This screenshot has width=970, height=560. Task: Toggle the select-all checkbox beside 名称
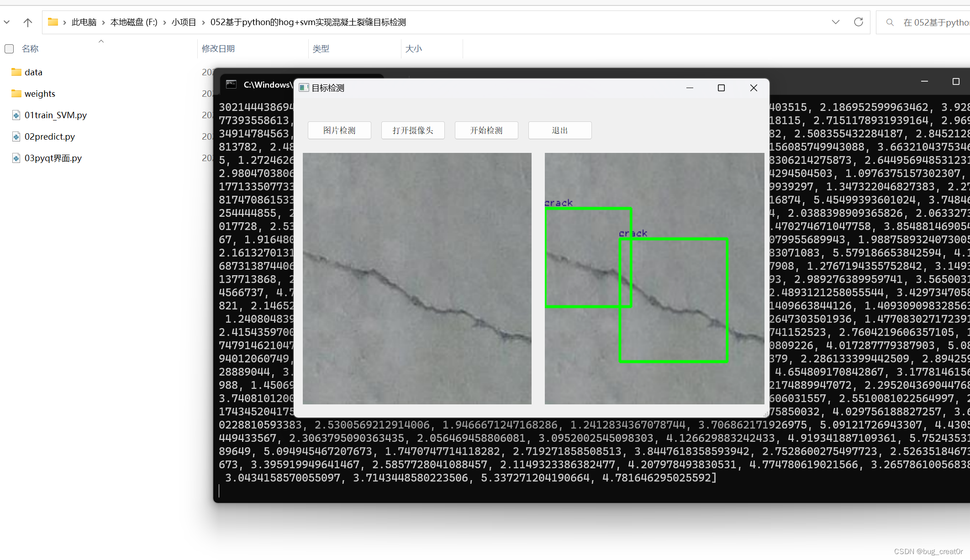click(x=9, y=49)
